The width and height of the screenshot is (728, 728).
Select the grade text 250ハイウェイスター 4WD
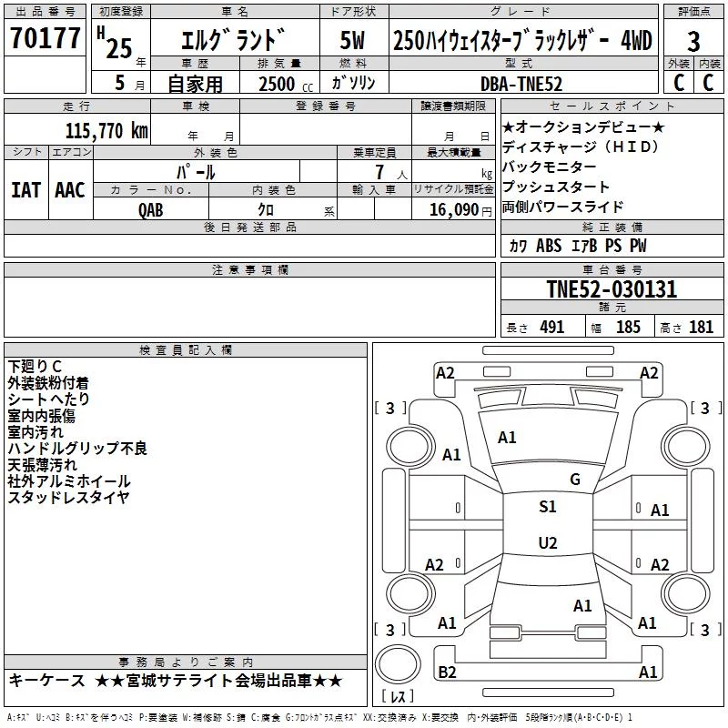point(522,40)
